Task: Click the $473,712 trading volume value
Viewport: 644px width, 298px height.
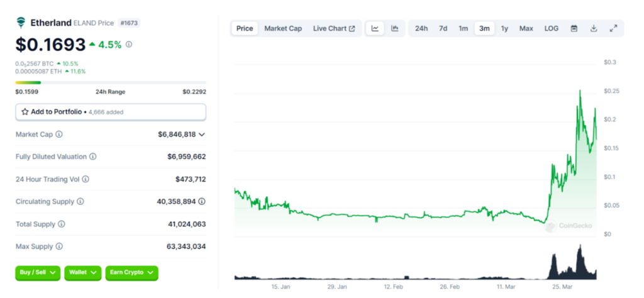Action: click(191, 179)
